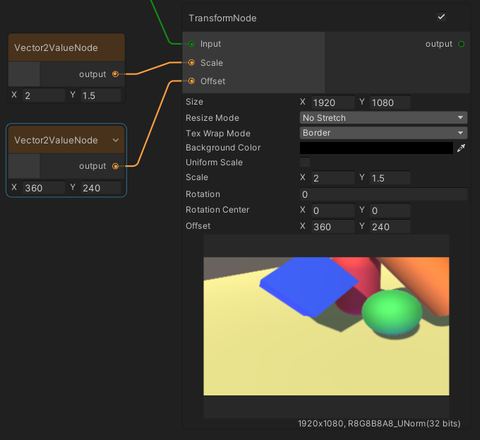Toggle the TransformNode header checkbox
This screenshot has width=480, height=440.
tap(441, 17)
